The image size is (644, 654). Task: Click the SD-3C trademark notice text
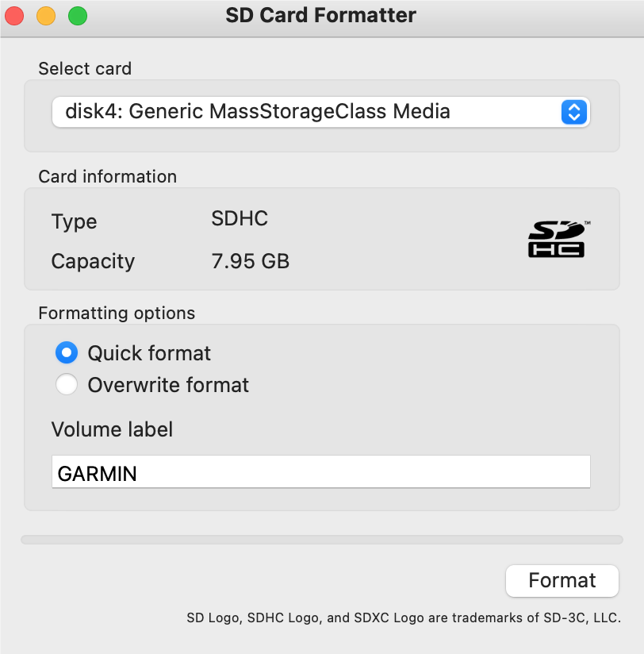click(404, 617)
